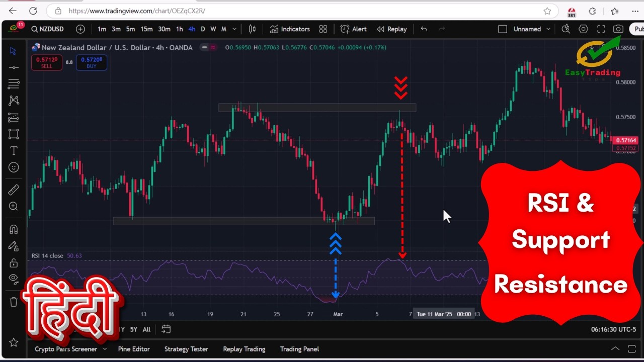Create an Alert

pyautogui.click(x=354, y=29)
